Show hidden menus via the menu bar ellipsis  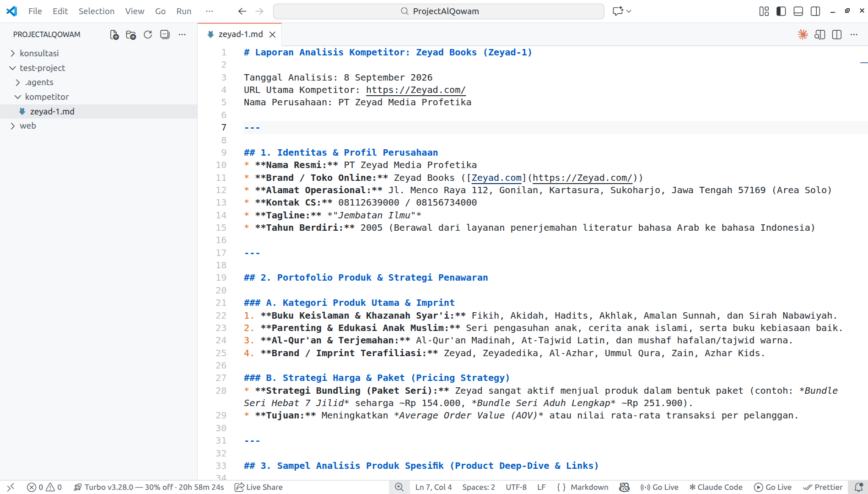(210, 11)
